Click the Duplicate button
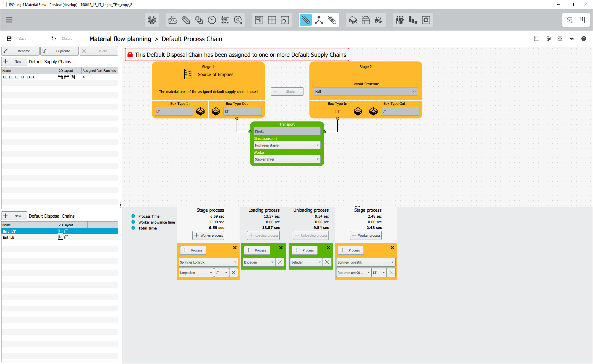The width and height of the screenshot is (593, 364). [59, 51]
